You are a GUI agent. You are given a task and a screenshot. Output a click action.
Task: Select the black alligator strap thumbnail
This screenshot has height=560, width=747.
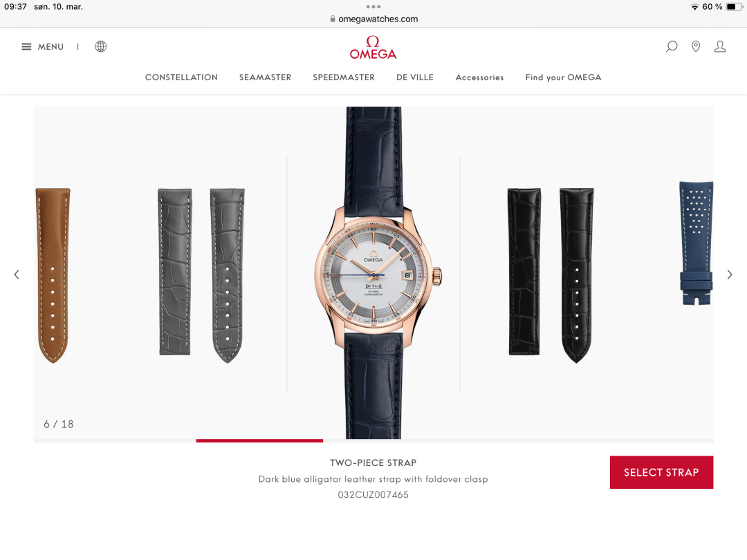tap(551, 275)
